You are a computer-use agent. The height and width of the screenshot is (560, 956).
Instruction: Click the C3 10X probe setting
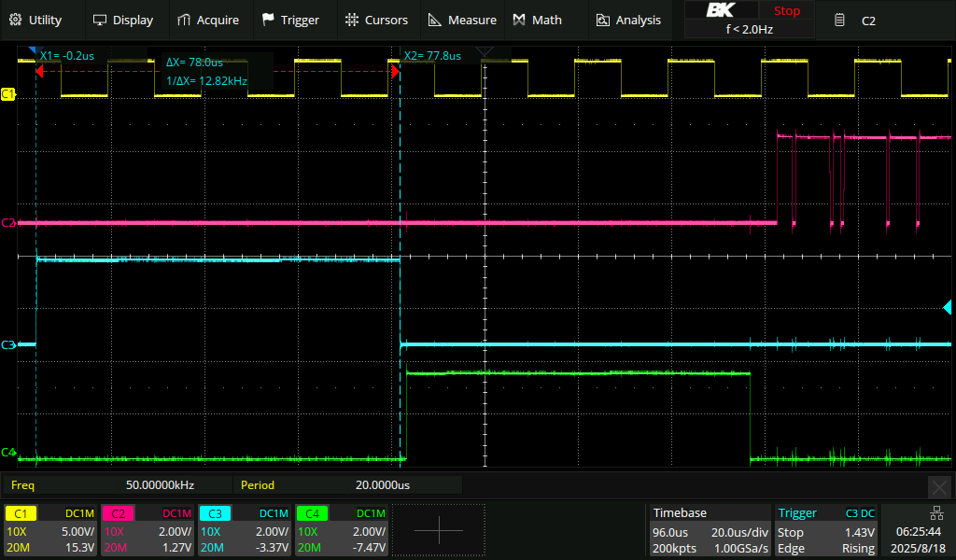pyautogui.click(x=210, y=531)
